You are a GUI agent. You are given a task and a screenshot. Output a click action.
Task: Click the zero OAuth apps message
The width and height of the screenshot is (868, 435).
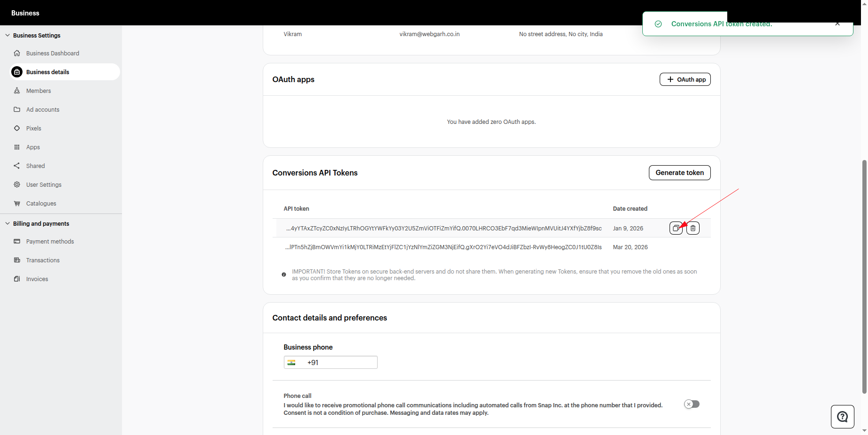(x=491, y=122)
